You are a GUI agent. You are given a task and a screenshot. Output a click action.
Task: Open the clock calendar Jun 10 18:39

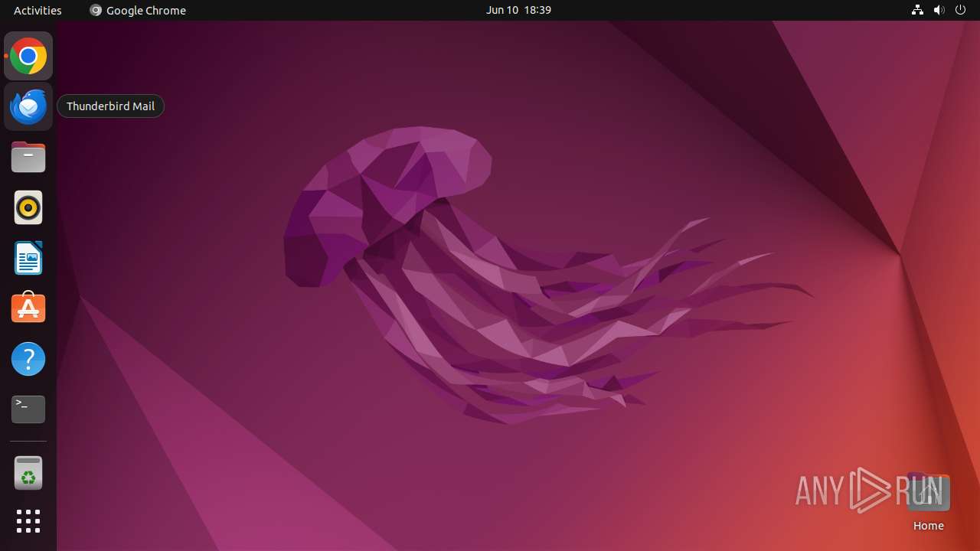518,10
